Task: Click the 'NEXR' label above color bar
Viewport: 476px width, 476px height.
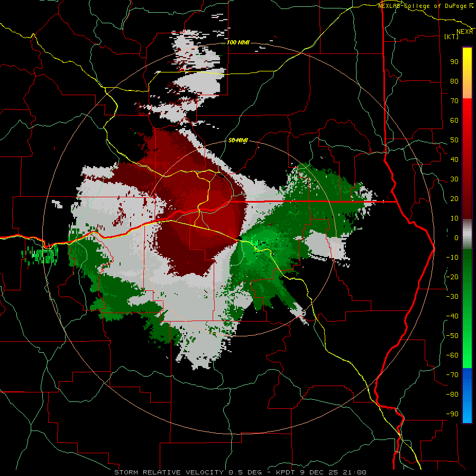Action: pyautogui.click(x=465, y=32)
